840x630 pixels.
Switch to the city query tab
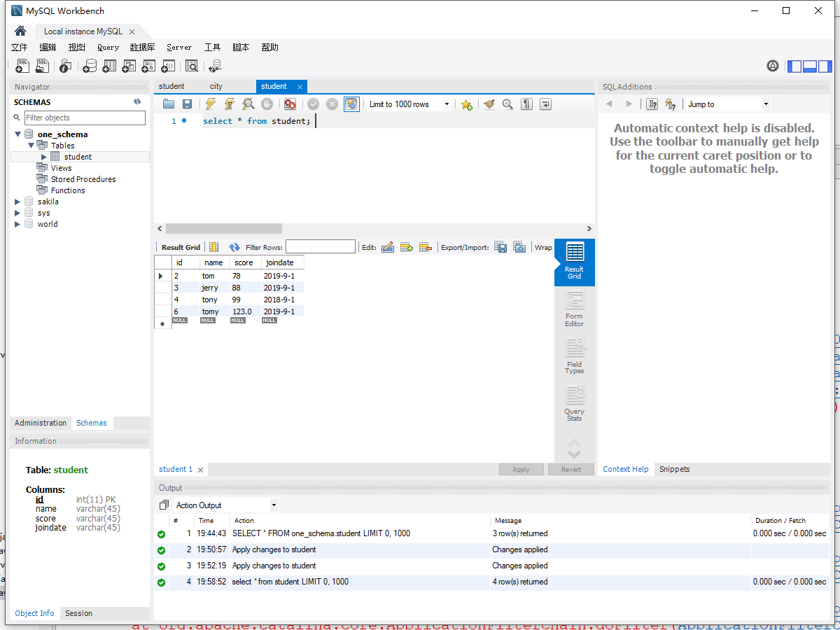click(x=216, y=86)
